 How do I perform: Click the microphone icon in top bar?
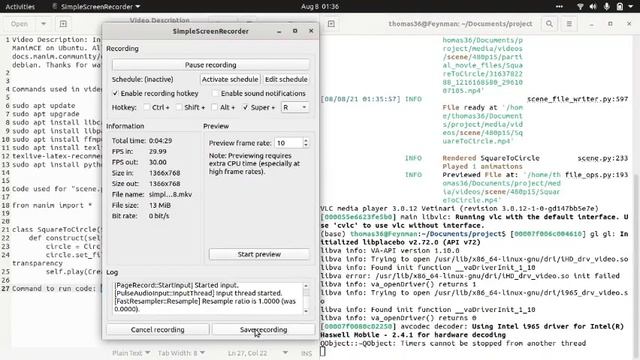pos(607,7)
